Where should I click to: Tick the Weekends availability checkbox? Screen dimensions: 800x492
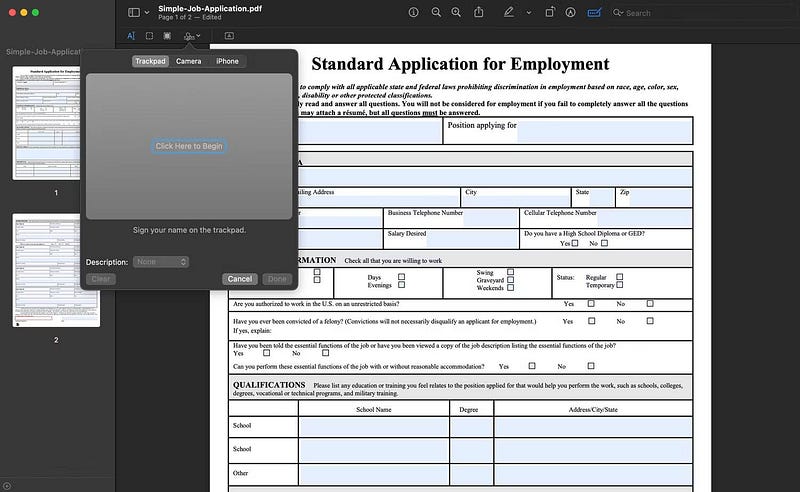510,288
